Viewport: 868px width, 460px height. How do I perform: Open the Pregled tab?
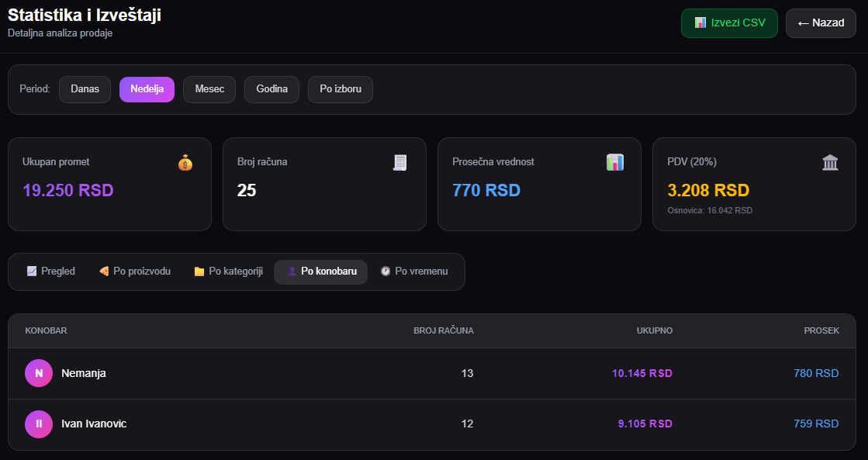[51, 272]
